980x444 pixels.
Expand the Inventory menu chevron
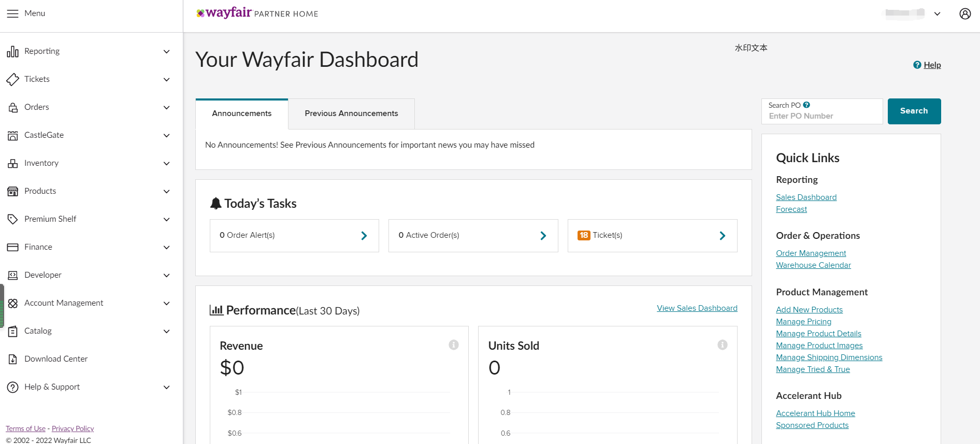click(166, 163)
